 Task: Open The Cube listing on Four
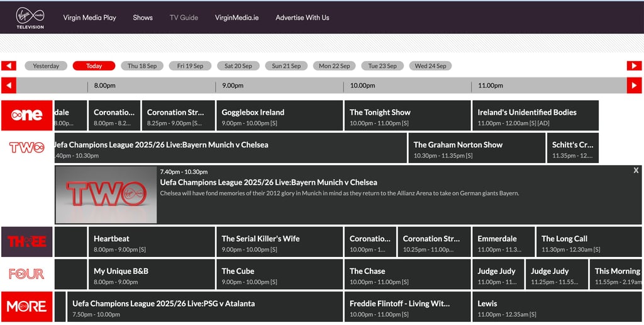(x=279, y=274)
